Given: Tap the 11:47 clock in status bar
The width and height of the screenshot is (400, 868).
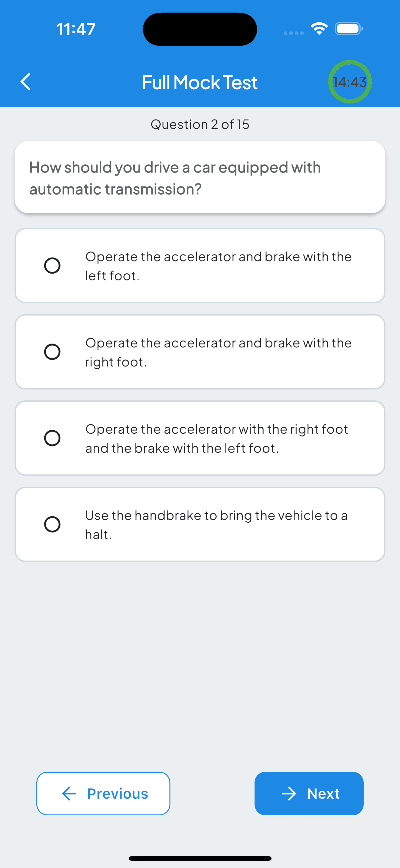Looking at the screenshot, I should (76, 29).
